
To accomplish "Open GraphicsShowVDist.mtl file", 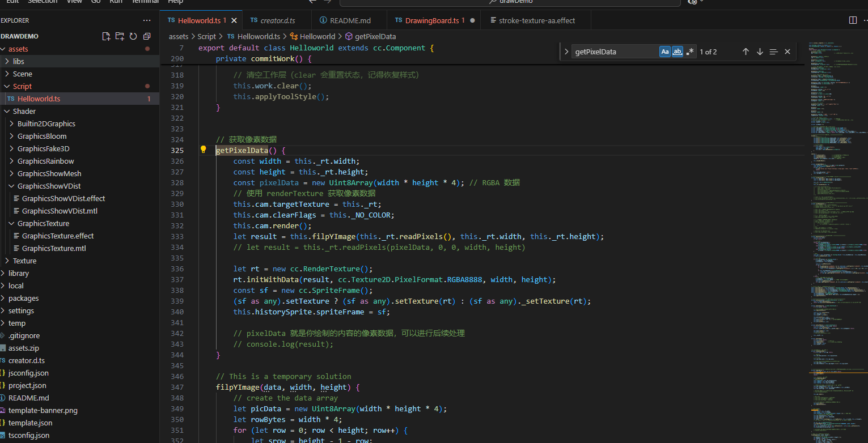I will click(79, 211).
